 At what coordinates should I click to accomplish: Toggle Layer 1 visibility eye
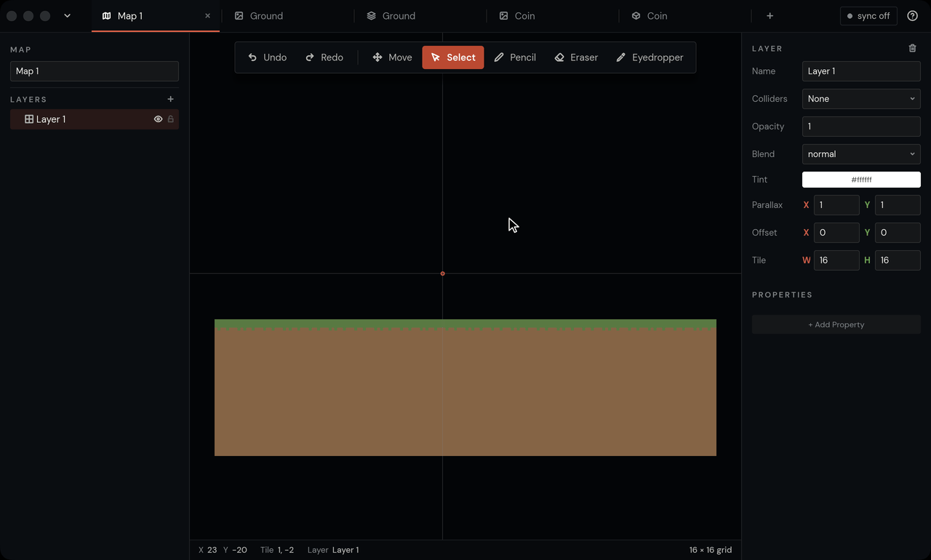click(158, 119)
